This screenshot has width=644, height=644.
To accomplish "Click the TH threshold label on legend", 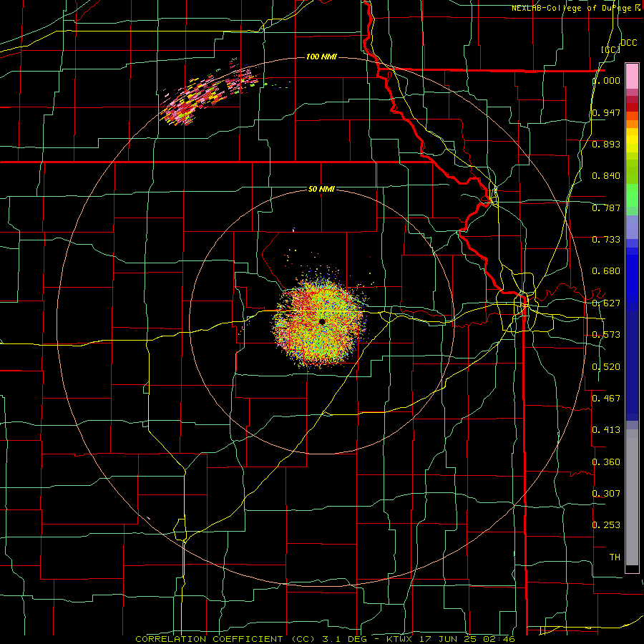I will click(615, 557).
